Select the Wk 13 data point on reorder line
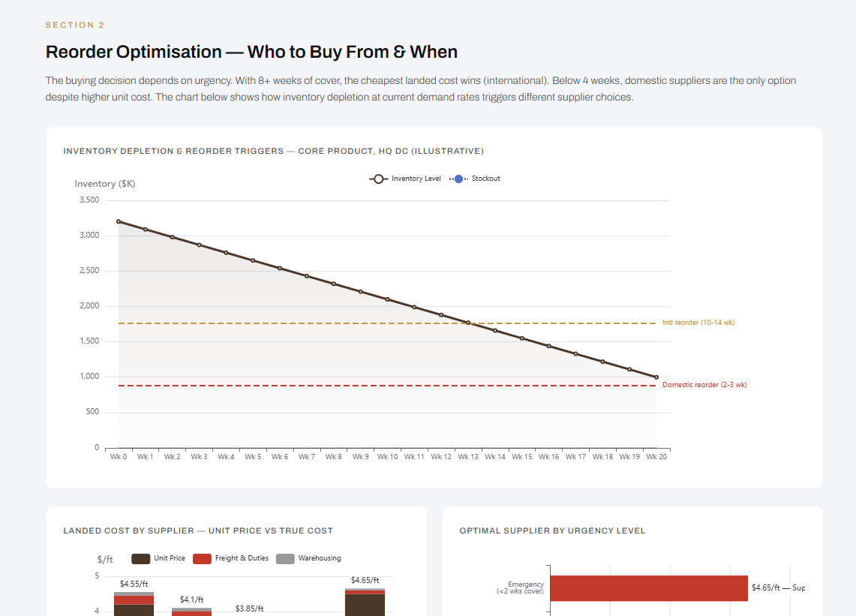Viewport: 856px width, 616px height. [x=468, y=323]
